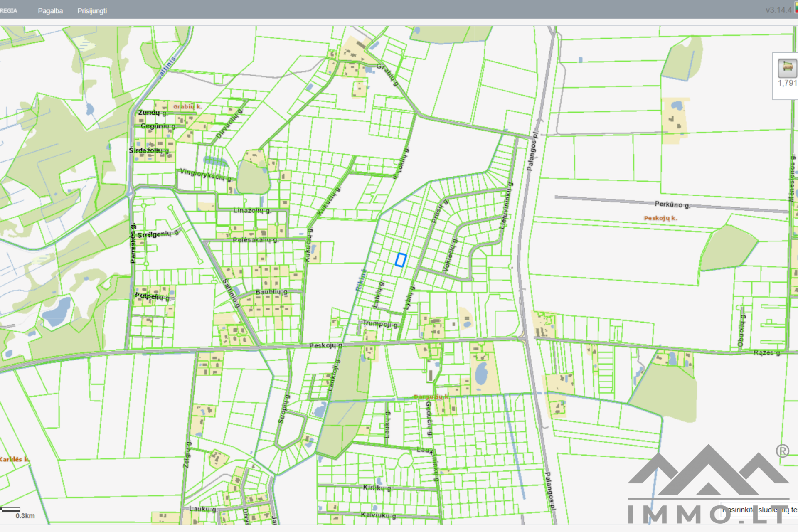Click the Darguzių k. village label

(x=431, y=397)
